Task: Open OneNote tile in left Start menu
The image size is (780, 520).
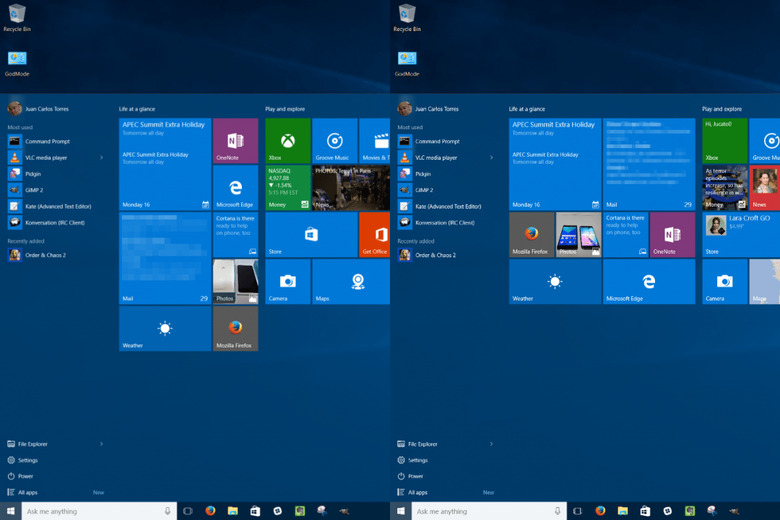Action: tap(235, 141)
